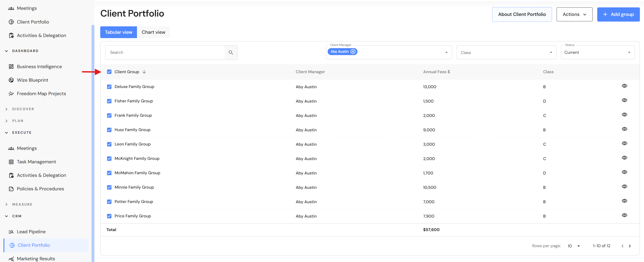This screenshot has height=262, width=644.
Task: Open Freedom Map Projects in sidebar
Action: (x=41, y=93)
